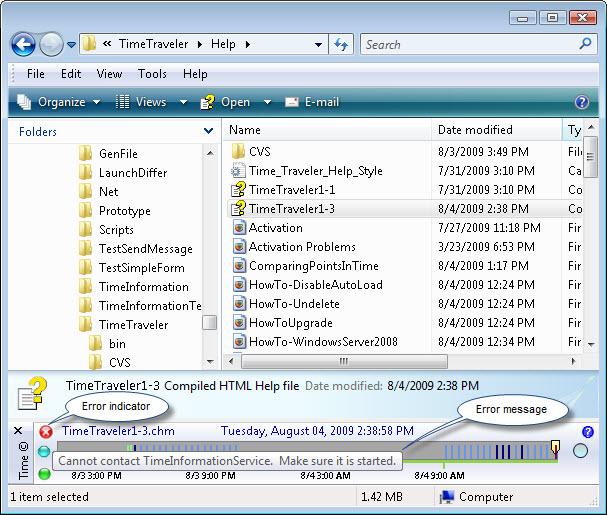Select the Time_Traveler_Help_Style file icon
This screenshot has height=515, width=607.
click(238, 171)
